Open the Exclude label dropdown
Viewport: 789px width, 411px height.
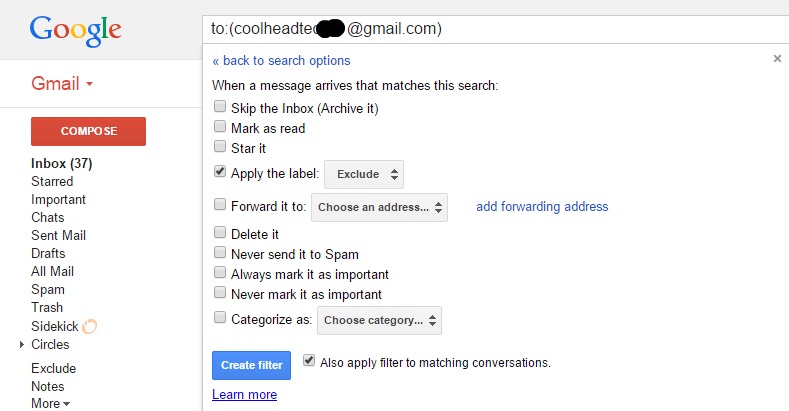tap(364, 174)
